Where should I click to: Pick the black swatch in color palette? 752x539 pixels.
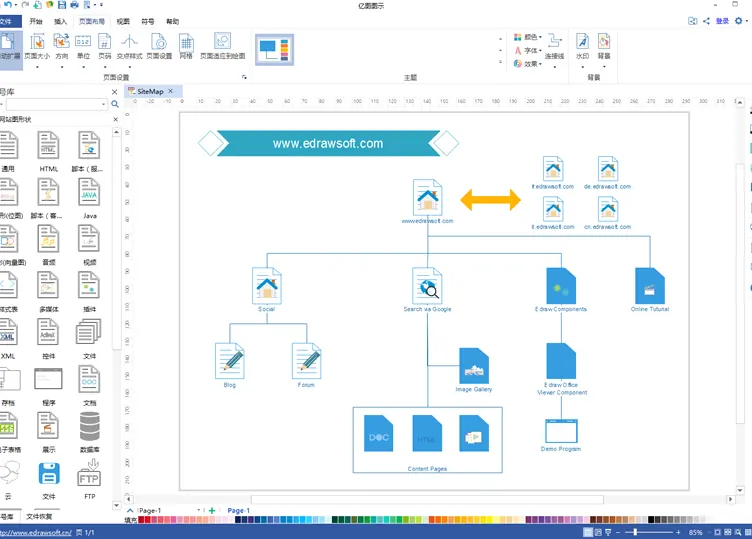651,520
